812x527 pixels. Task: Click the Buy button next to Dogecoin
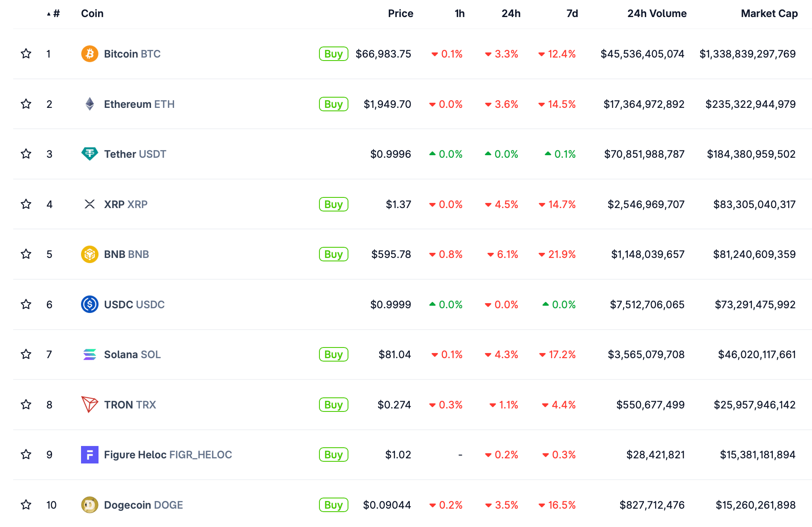[x=333, y=505]
